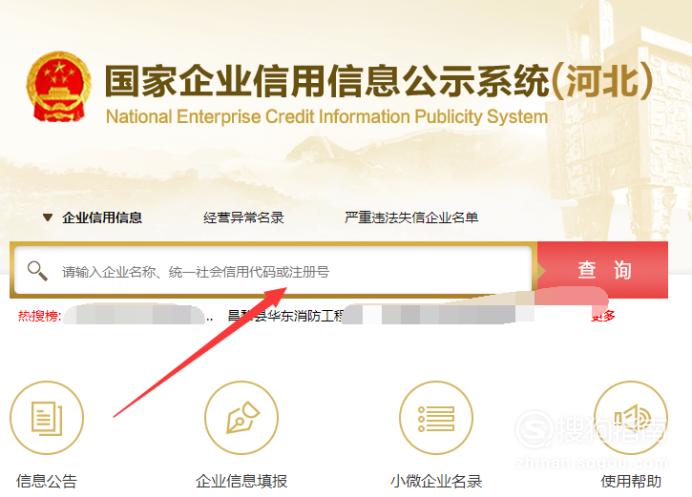Open the 使用帮助 speaker icon
The image size is (692, 497).
tap(631, 418)
